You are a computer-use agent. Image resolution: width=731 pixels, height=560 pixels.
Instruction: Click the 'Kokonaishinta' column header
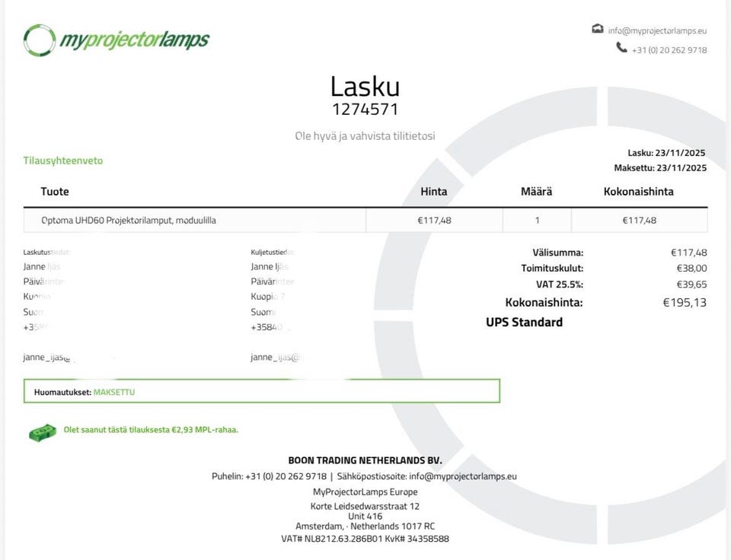coord(639,192)
